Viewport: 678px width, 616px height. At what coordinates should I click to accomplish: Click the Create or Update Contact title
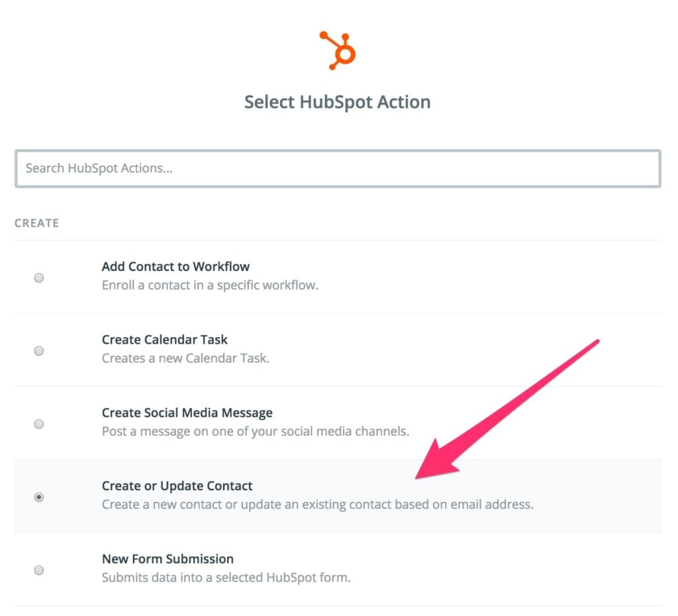point(177,486)
